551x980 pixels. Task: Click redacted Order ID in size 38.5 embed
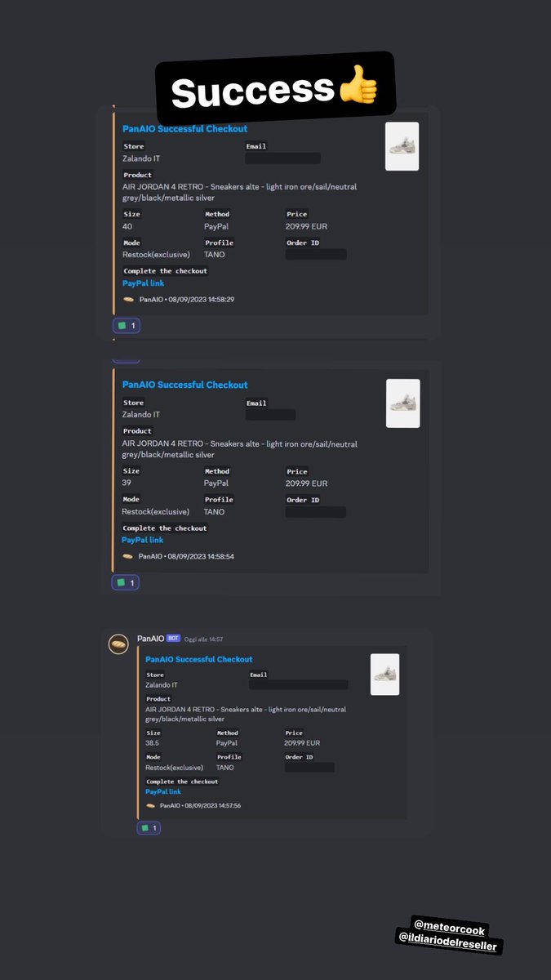[309, 768]
